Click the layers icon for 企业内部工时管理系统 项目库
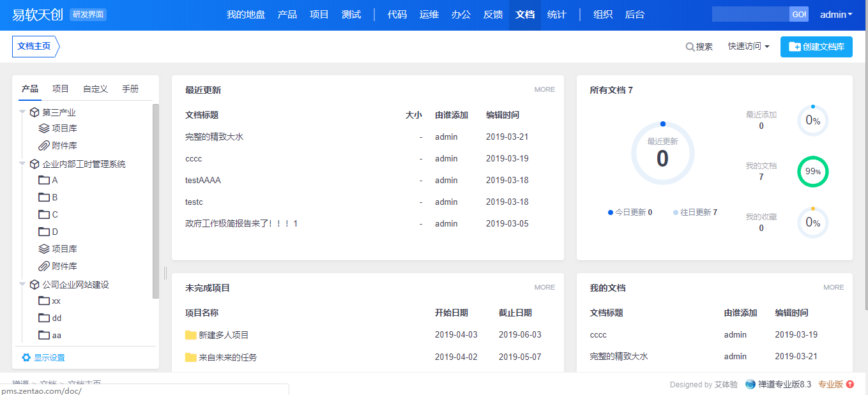Screen dimensions: 868x395 point(44,249)
